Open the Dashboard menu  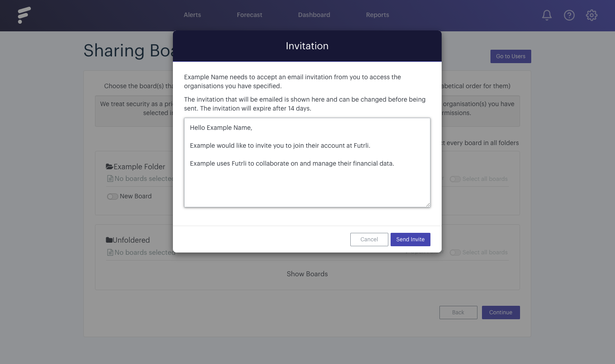[x=314, y=15]
